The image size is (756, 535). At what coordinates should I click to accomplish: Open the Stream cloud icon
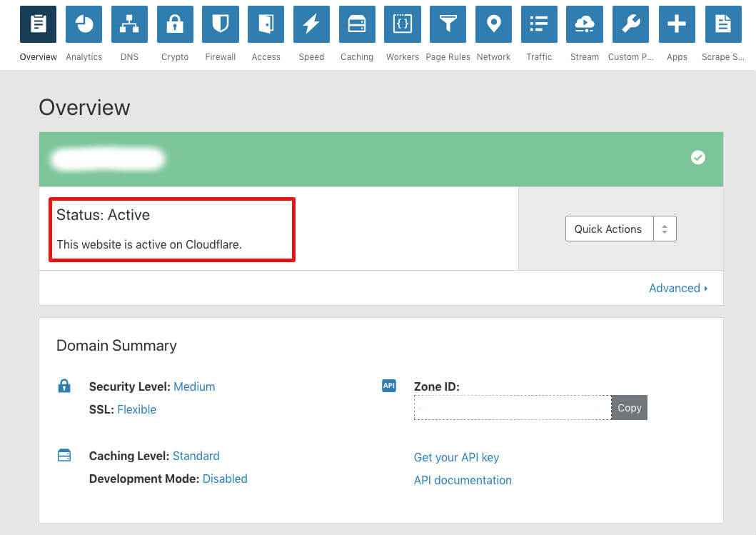585,24
